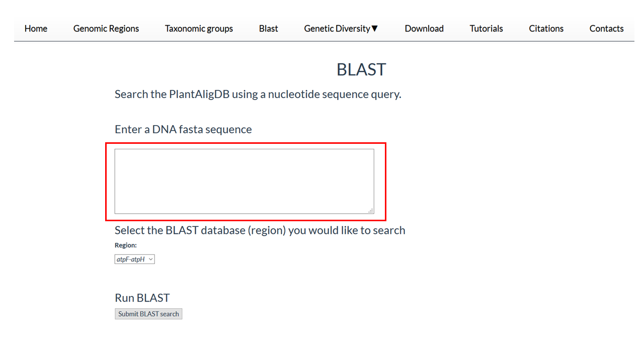Click the 'Search the PlantAligDB' description text
This screenshot has width=644, height=362.
pyautogui.click(x=258, y=95)
